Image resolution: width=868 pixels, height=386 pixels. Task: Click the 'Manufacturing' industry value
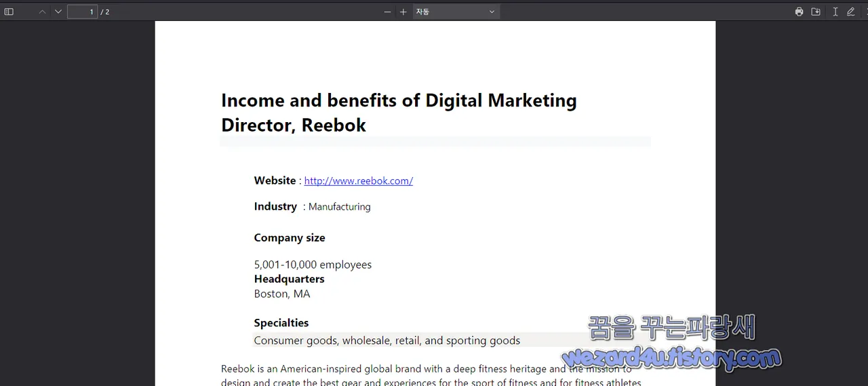tap(339, 206)
